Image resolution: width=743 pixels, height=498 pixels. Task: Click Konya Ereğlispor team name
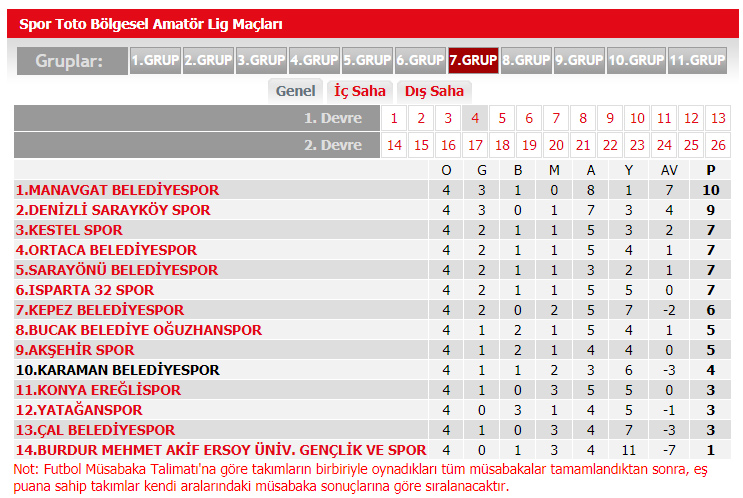tap(97, 390)
